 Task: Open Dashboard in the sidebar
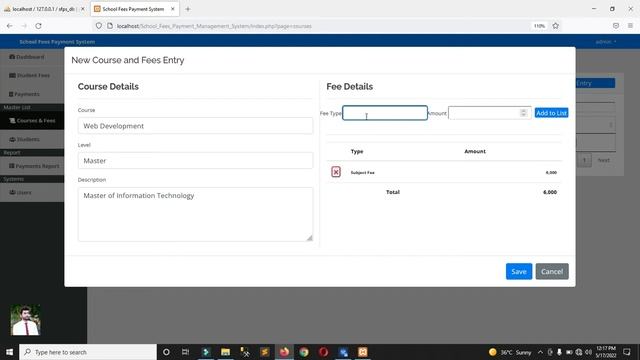tap(27, 57)
